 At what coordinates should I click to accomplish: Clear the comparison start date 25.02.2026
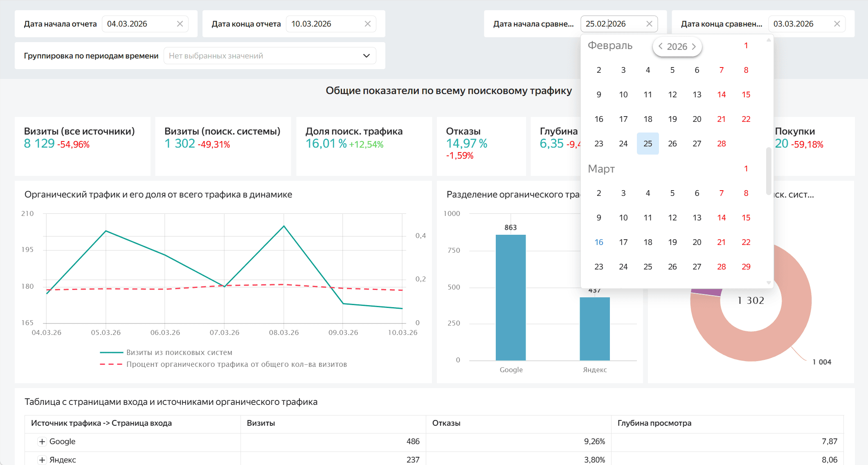tap(649, 24)
